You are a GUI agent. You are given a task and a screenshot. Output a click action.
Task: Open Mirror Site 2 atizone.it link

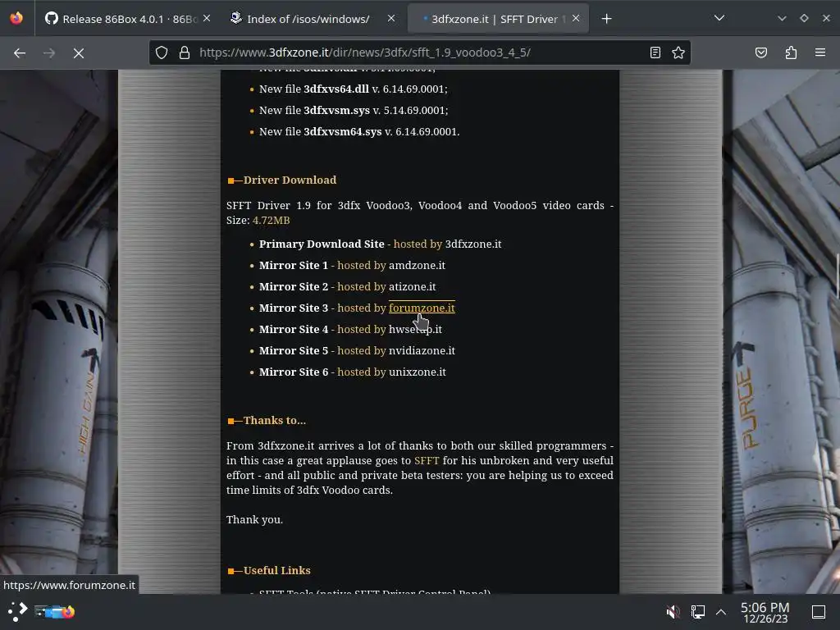[412, 287]
